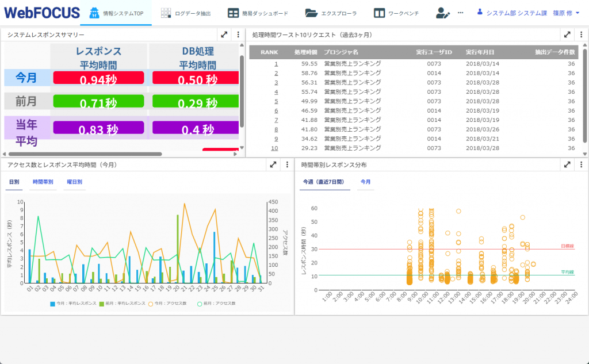Click the summary panel horizontal scrollbar
The width and height of the screenshot is (589, 364).
pos(86,154)
